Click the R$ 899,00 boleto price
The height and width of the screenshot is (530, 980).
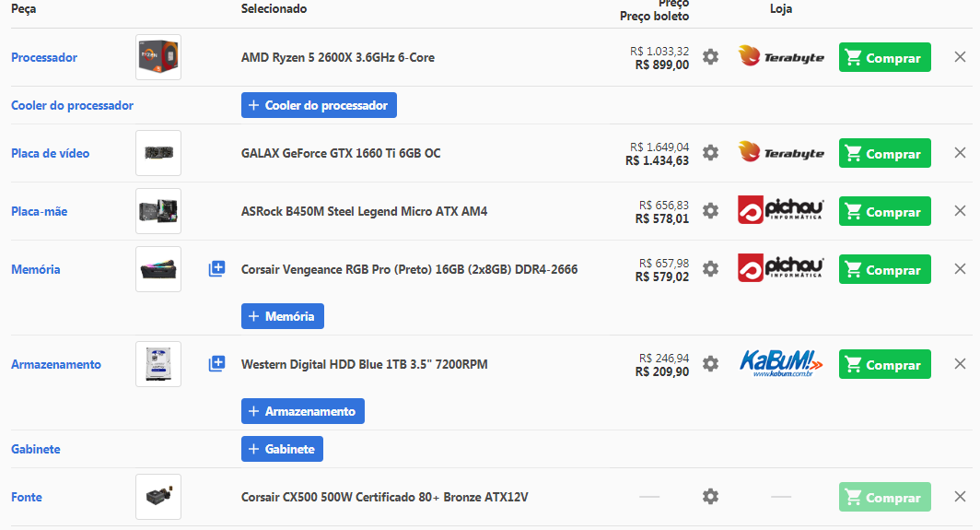[662, 65]
